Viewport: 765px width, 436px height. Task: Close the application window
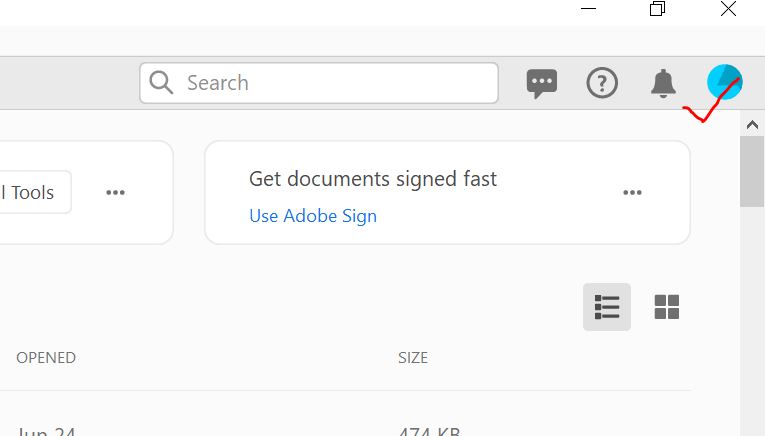tap(728, 9)
